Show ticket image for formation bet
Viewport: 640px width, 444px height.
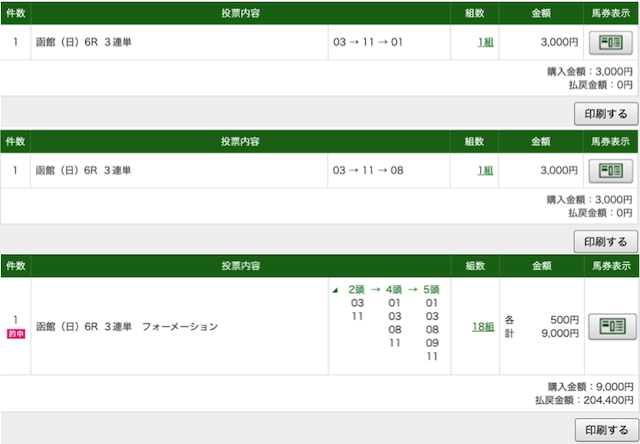pos(612,326)
